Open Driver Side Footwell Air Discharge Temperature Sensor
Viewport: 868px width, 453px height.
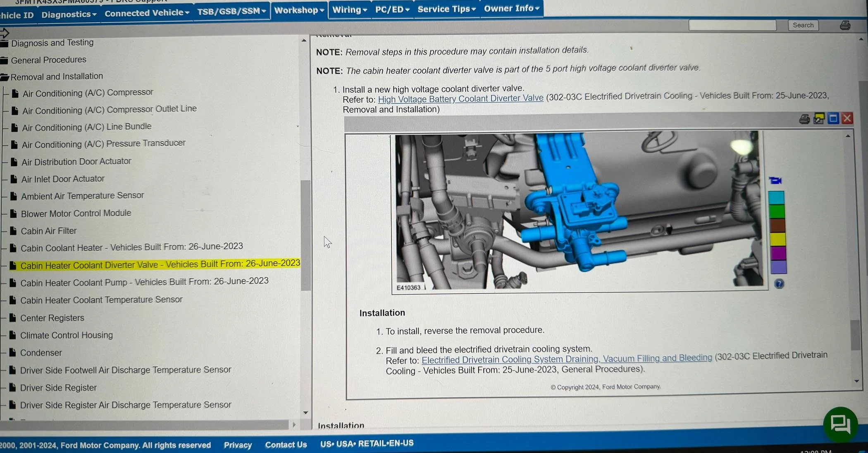[125, 370]
